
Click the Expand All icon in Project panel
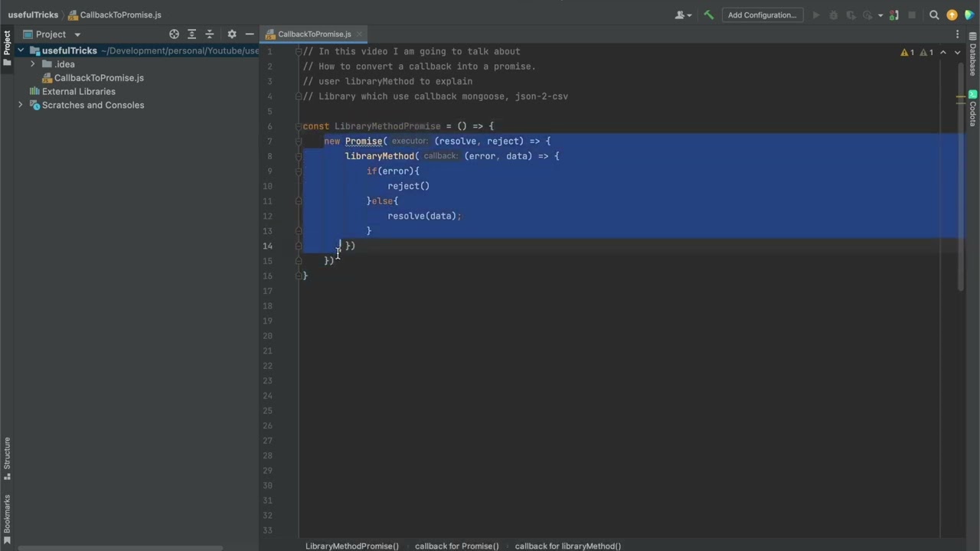coord(192,34)
